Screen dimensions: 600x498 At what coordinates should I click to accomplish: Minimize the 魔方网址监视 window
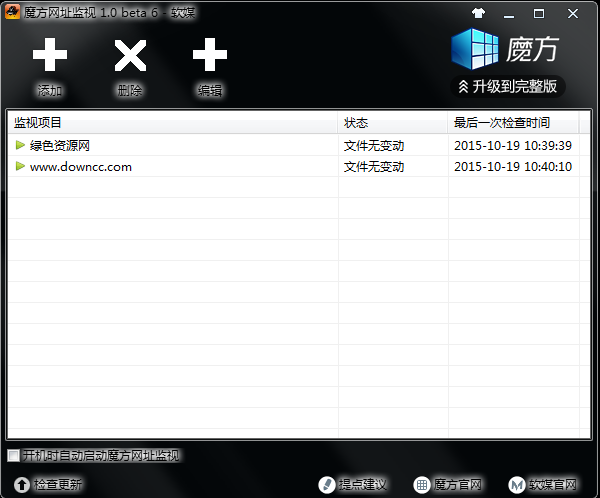pos(509,14)
